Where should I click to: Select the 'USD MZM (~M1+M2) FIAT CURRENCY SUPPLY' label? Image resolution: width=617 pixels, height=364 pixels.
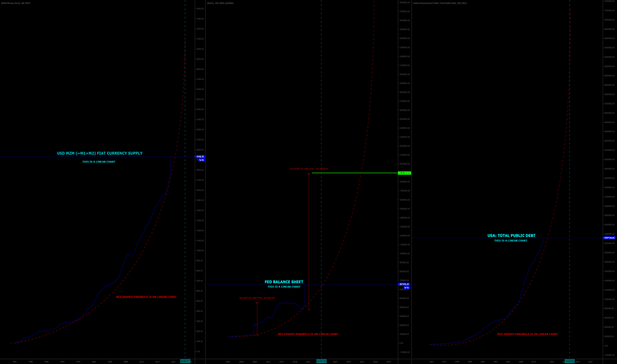[x=99, y=154]
